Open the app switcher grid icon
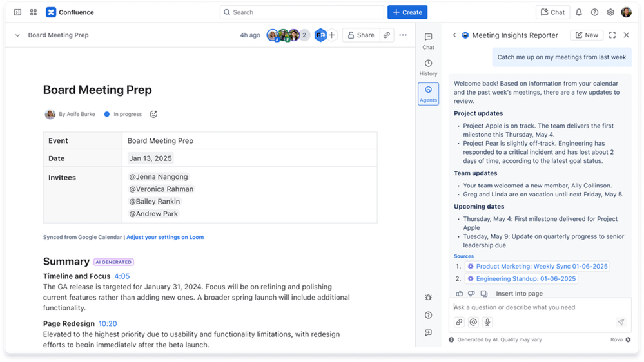644x362 pixels. [x=34, y=12]
